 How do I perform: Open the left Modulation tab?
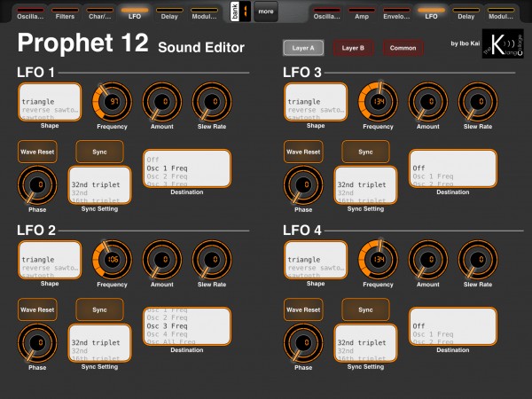[204, 13]
